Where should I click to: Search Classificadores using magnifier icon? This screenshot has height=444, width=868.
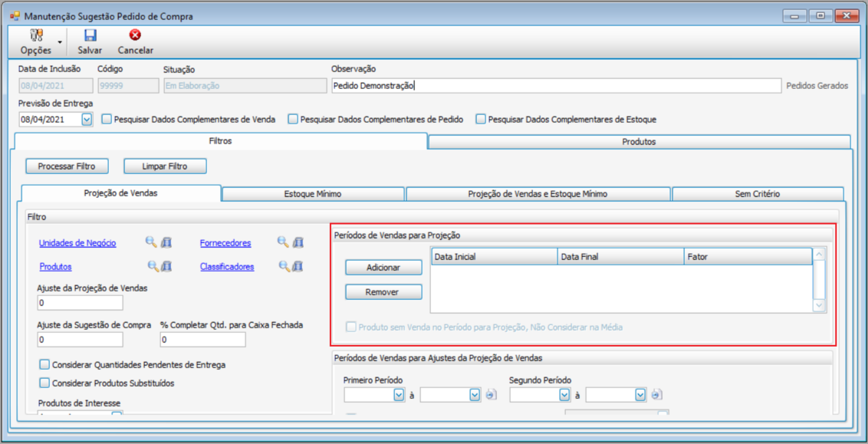coord(284,266)
